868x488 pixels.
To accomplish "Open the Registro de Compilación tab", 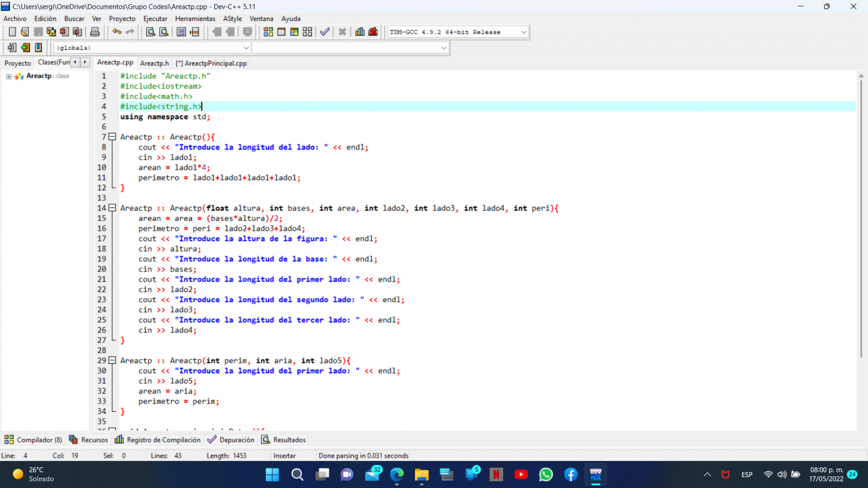I will pyautogui.click(x=157, y=440).
